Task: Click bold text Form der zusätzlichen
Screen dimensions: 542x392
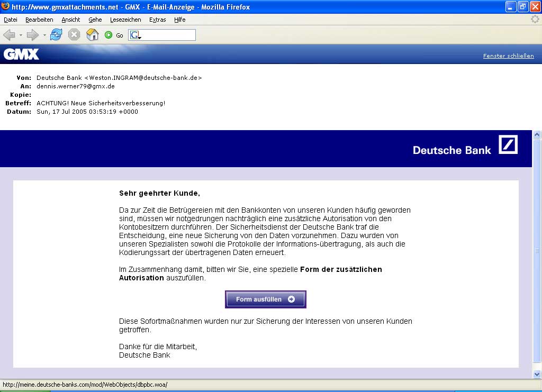Action: [341, 269]
